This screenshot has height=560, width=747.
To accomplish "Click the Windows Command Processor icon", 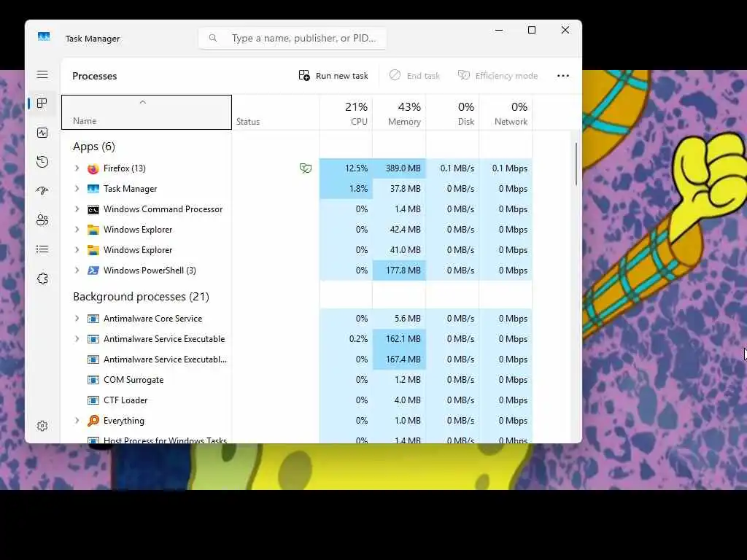I will tap(93, 209).
